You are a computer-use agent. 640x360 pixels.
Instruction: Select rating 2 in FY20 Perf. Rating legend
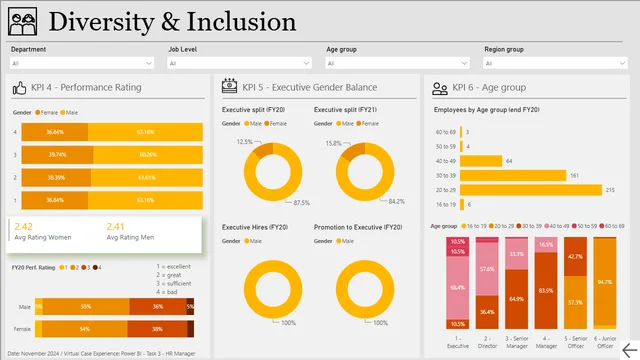[74, 268]
